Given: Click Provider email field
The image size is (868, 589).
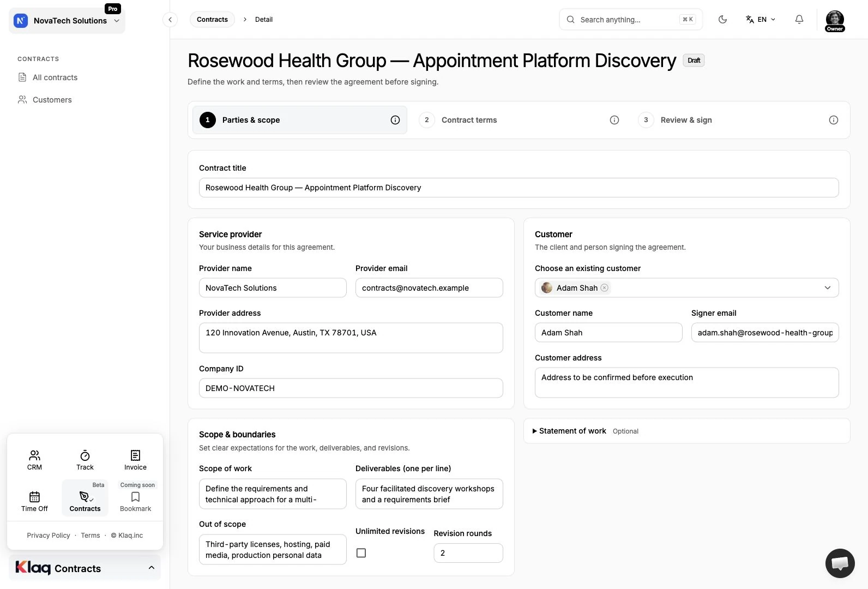Looking at the screenshot, I should (x=429, y=288).
